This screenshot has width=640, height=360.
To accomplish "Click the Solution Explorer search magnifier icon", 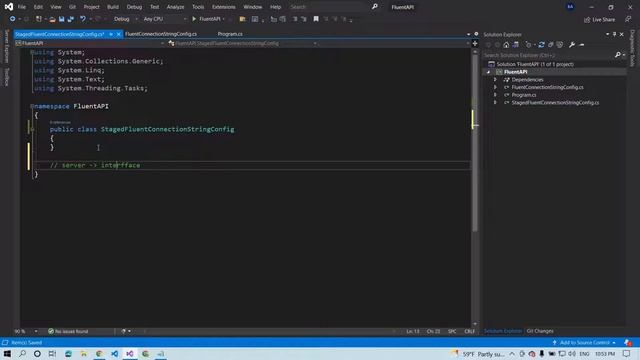I will pos(618,55).
